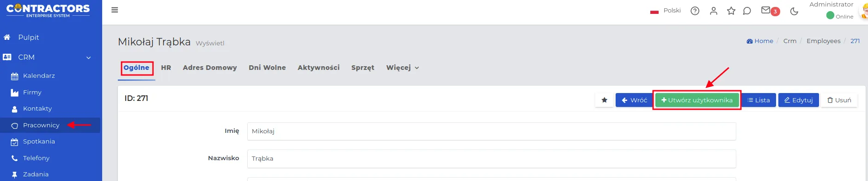Open the Adres Domowy tab
Image resolution: width=868 pixels, height=181 pixels.
210,68
